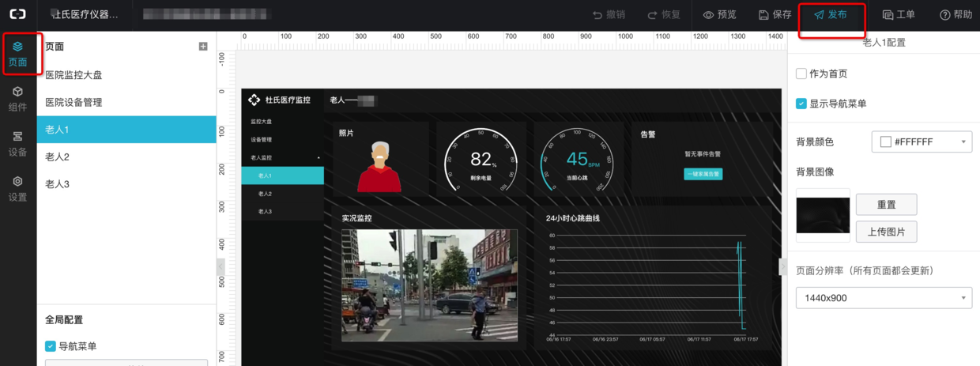Click 发布 publish button
The image size is (980, 366).
[x=831, y=15]
